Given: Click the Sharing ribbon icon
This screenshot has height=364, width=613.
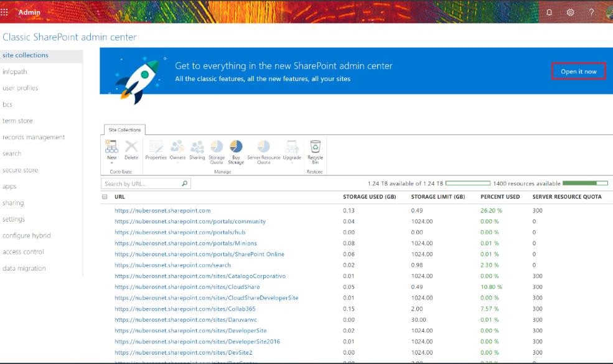Looking at the screenshot, I should tap(197, 147).
